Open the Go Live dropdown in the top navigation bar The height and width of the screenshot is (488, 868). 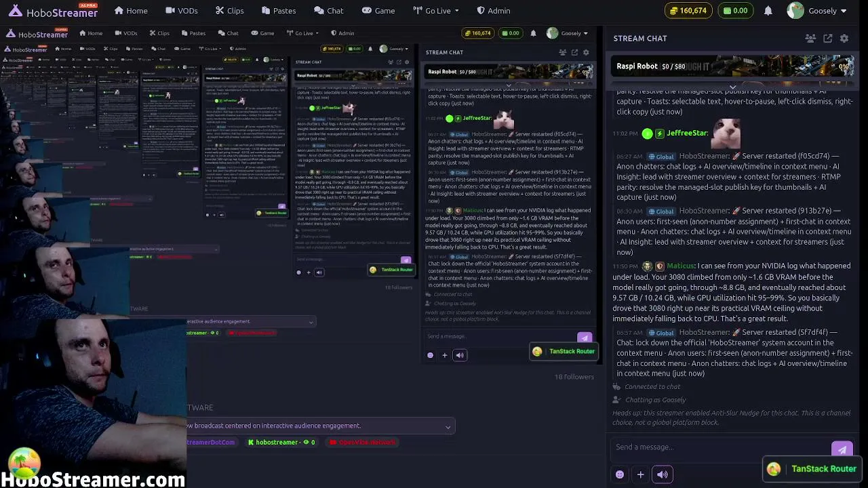435,11
